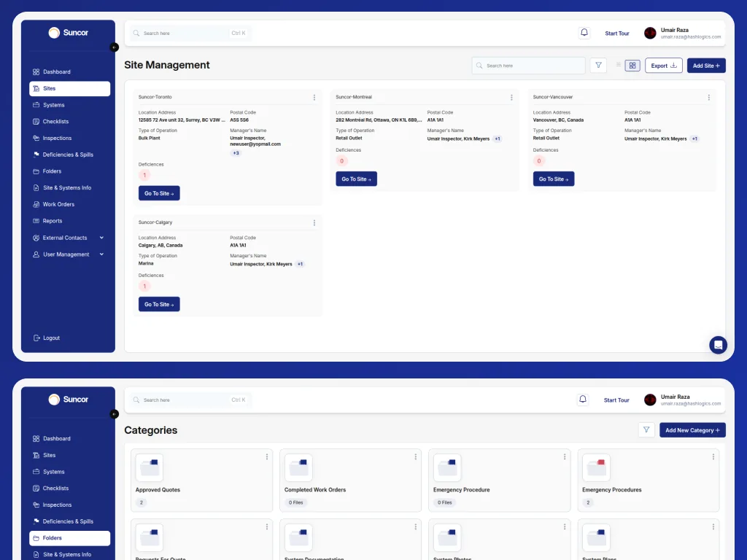Go To Site for Suncor-Toronto
This screenshot has width=747, height=560.
[x=159, y=193]
